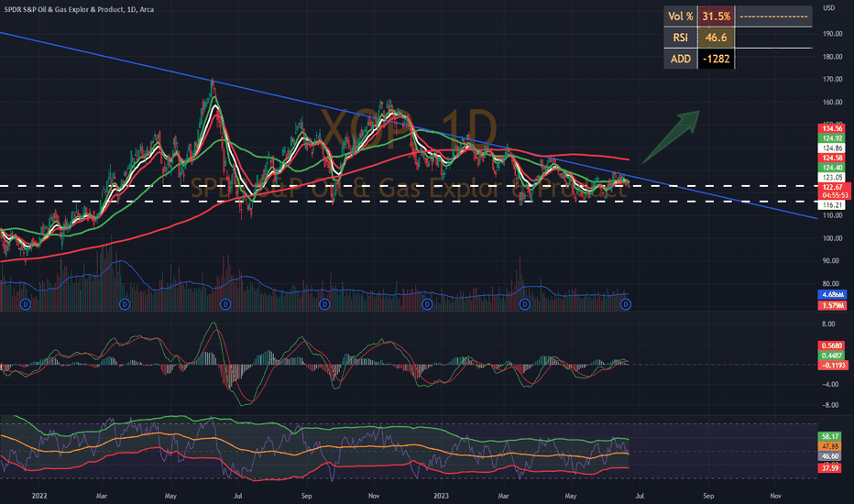This screenshot has width=854, height=504.
Task: Click the final Nov label on the time axis
Action: coord(775,496)
